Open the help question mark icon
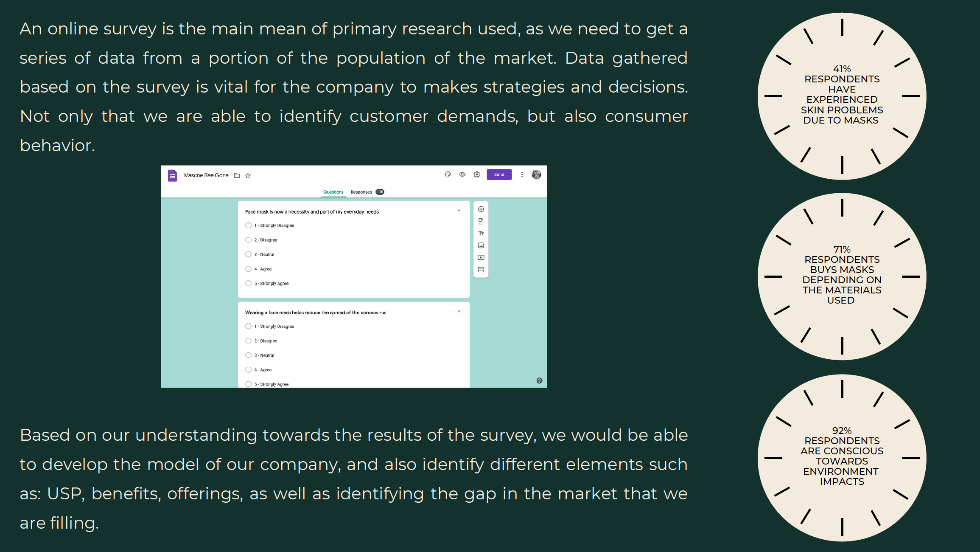This screenshot has width=980, height=552. (x=539, y=380)
